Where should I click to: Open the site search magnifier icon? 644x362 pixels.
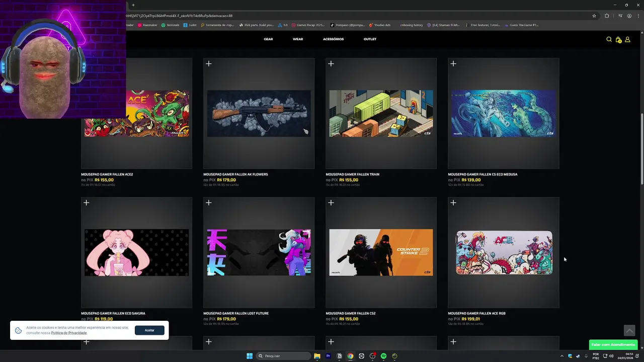609,39
